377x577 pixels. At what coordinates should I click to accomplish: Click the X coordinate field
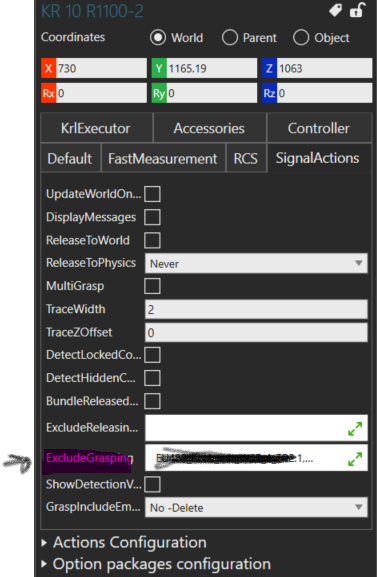(x=101, y=68)
